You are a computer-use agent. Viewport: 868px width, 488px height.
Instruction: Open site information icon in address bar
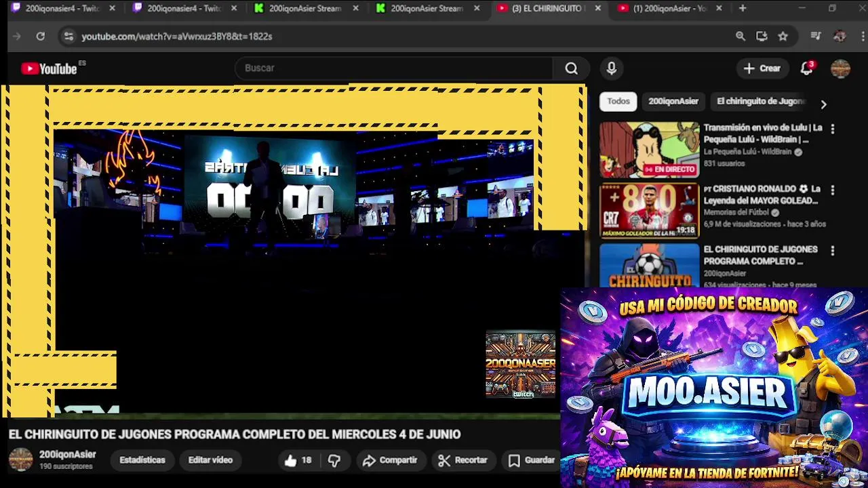(x=68, y=36)
